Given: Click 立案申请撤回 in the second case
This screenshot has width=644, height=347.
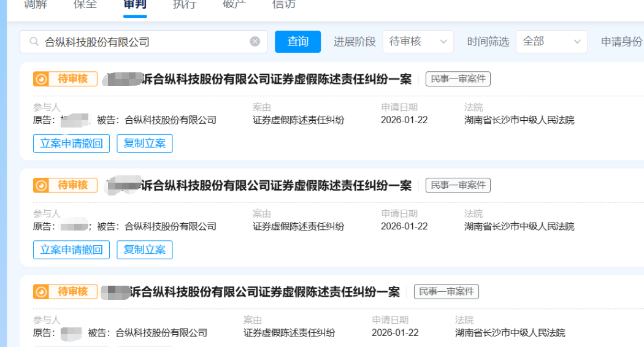Looking at the screenshot, I should pos(72,250).
